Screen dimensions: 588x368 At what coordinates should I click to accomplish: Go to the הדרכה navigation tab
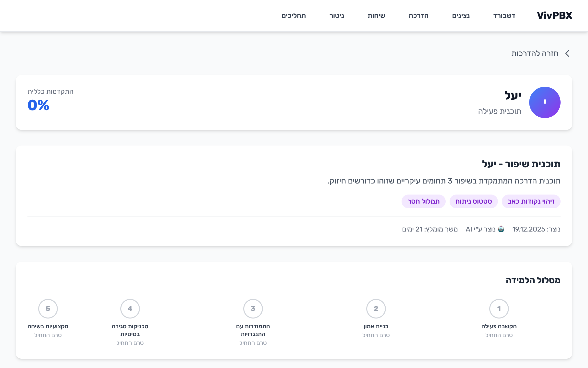418,16
